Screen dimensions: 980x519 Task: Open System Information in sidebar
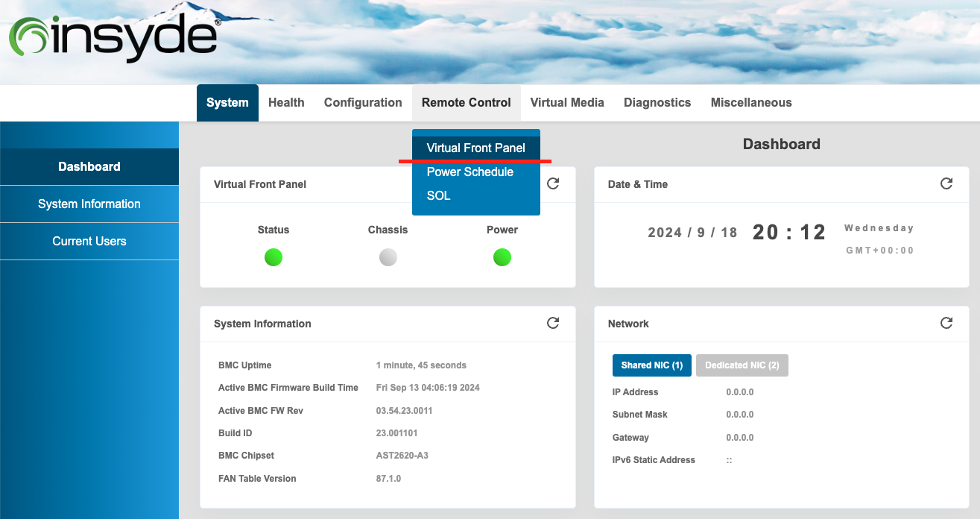coord(89,204)
